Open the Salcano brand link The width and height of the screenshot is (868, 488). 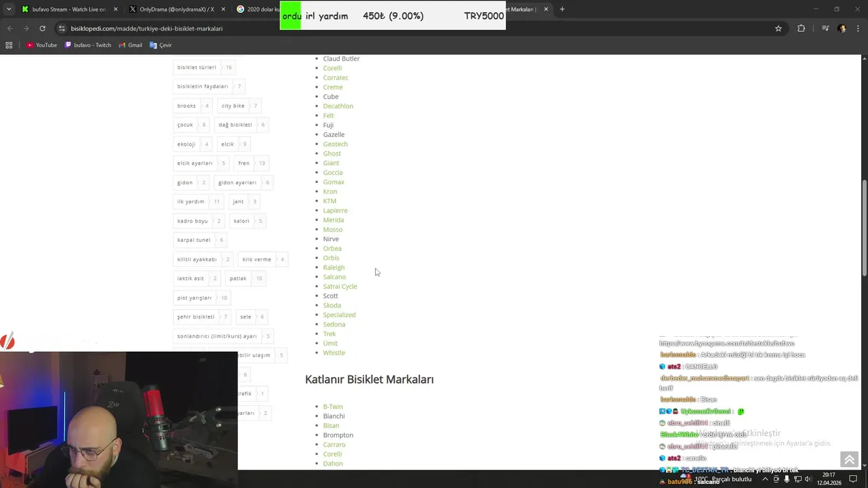click(334, 277)
